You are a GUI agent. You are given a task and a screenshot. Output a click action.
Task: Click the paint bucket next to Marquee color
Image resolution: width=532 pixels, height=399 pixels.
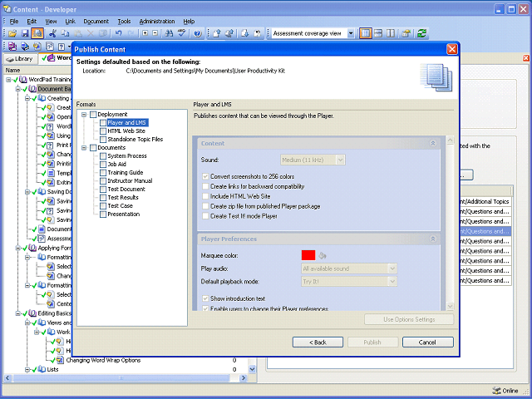point(323,255)
